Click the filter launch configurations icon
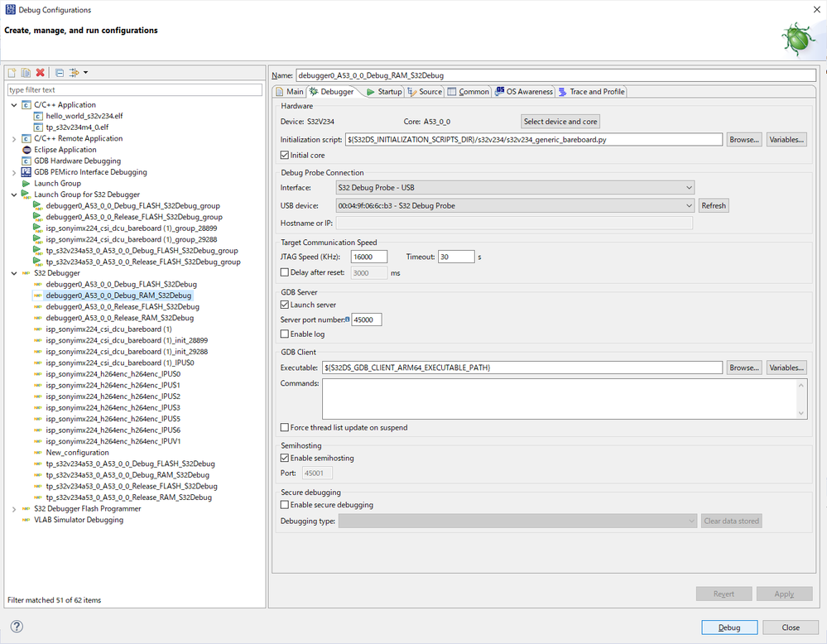The image size is (827, 644). pyautogui.click(x=75, y=73)
